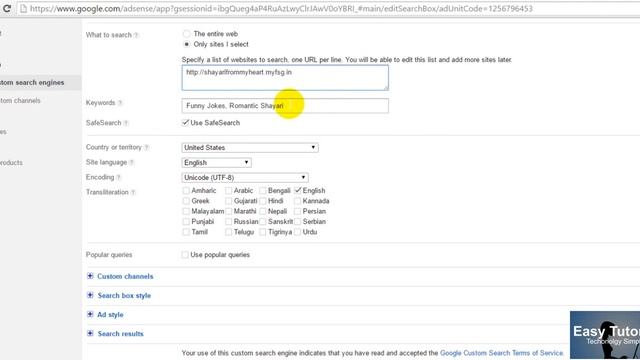Open help icon next to SafeSearch

[126, 123]
